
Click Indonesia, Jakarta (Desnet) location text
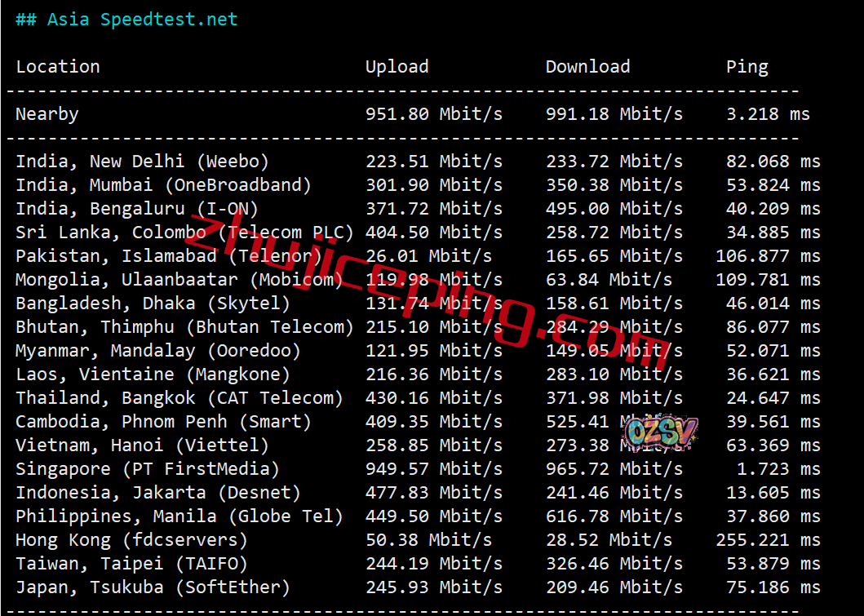[x=158, y=493]
